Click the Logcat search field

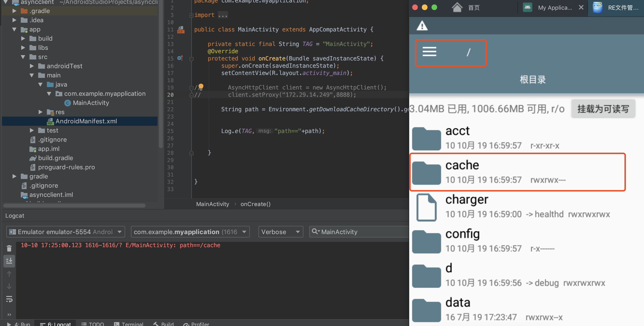click(x=359, y=232)
